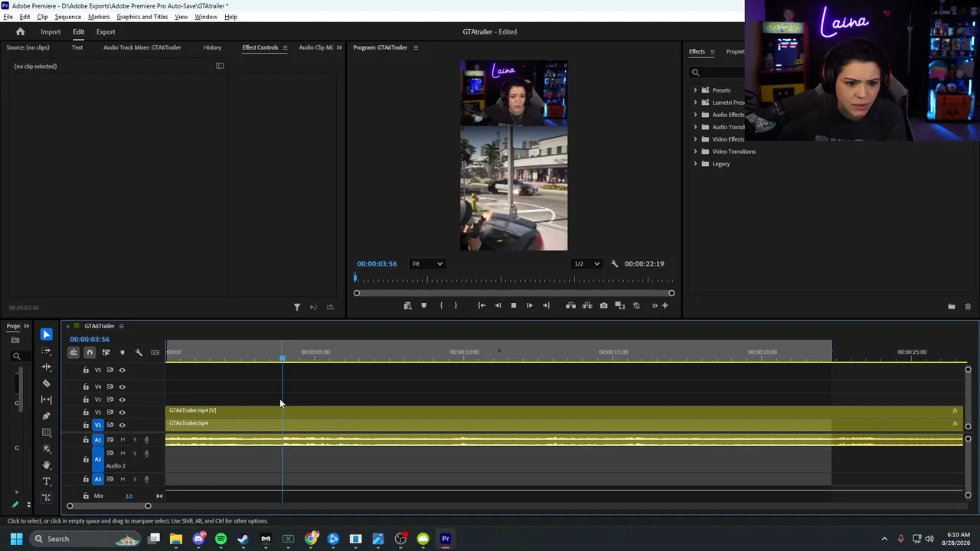The image size is (980, 551).
Task: Open the Audio Track Mixer tab
Action: [142, 47]
